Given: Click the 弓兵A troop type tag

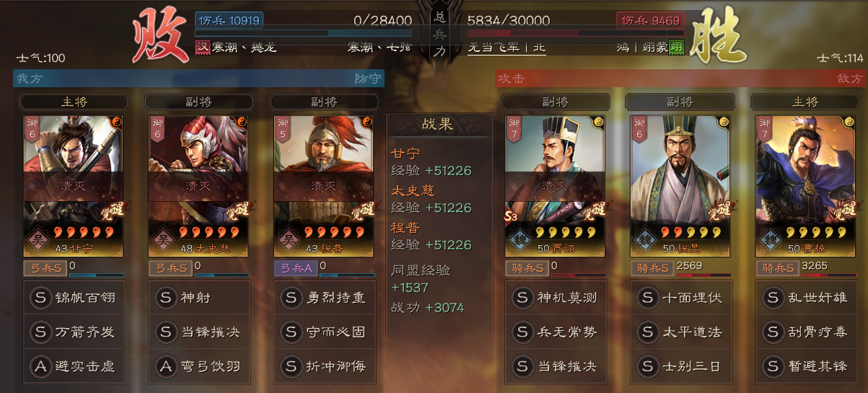Looking at the screenshot, I should [x=294, y=268].
